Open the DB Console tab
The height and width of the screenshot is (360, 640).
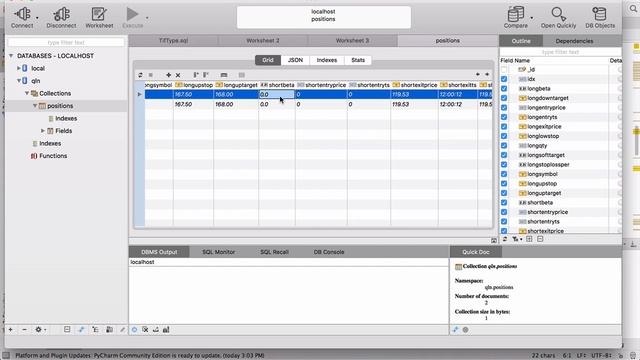(x=329, y=252)
